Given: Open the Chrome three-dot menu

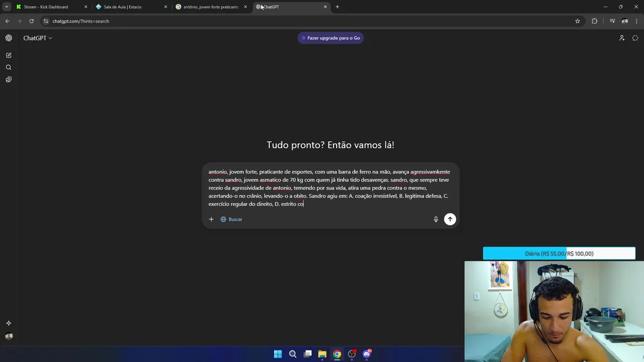Looking at the screenshot, I should point(636,21).
